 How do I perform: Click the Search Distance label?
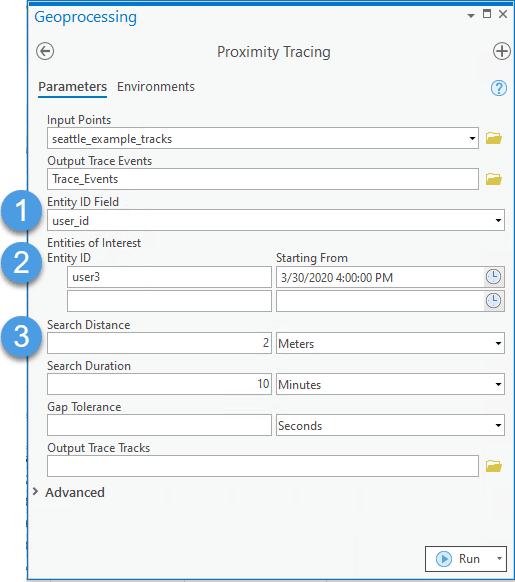pyautogui.click(x=88, y=325)
